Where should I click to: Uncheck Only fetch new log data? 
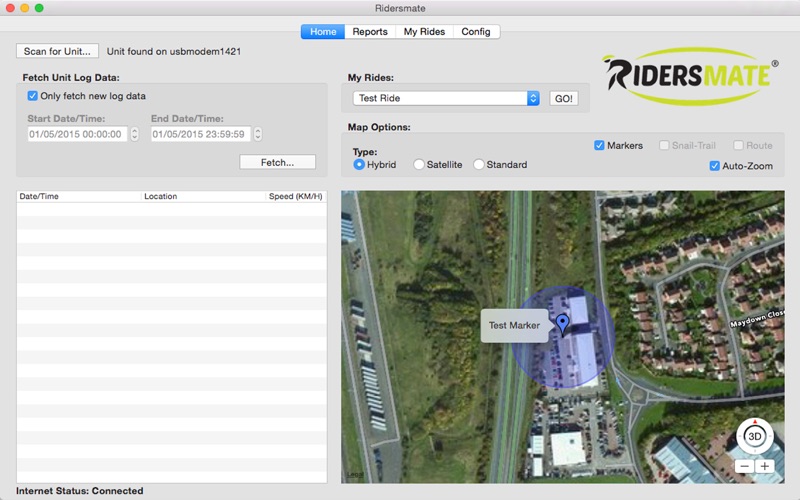pyautogui.click(x=33, y=96)
